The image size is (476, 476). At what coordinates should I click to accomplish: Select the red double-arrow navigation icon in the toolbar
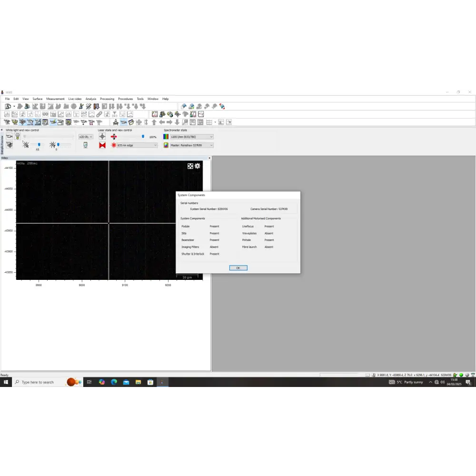tap(222, 106)
